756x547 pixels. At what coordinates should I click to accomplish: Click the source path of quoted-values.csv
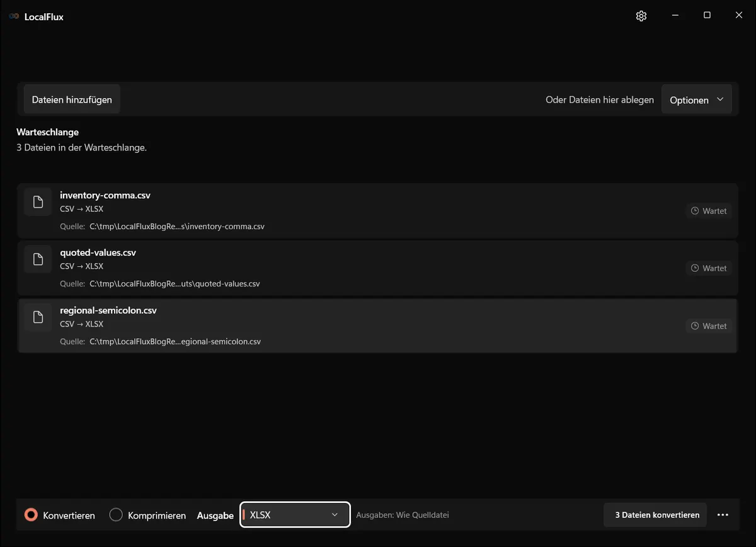(x=175, y=284)
